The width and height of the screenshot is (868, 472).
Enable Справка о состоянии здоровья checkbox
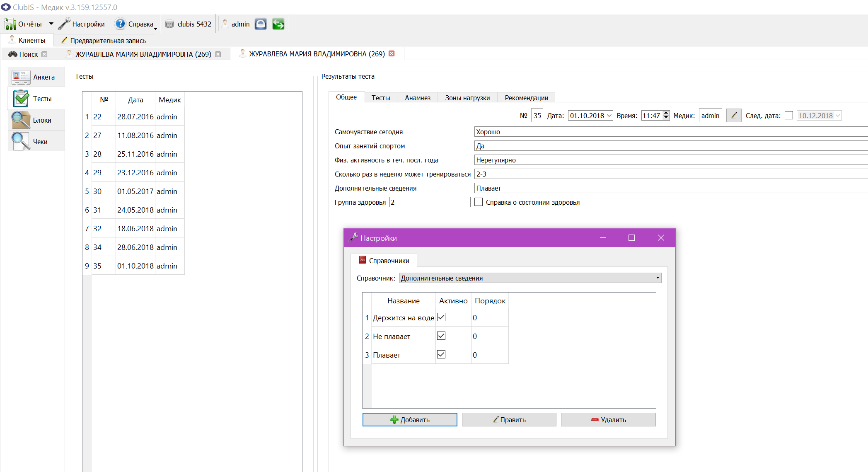[x=479, y=202]
